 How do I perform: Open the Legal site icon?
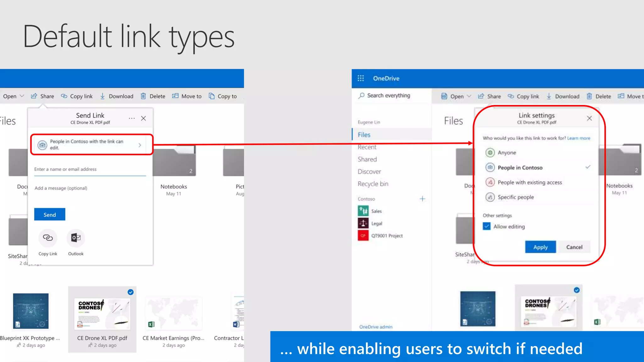coord(363,223)
